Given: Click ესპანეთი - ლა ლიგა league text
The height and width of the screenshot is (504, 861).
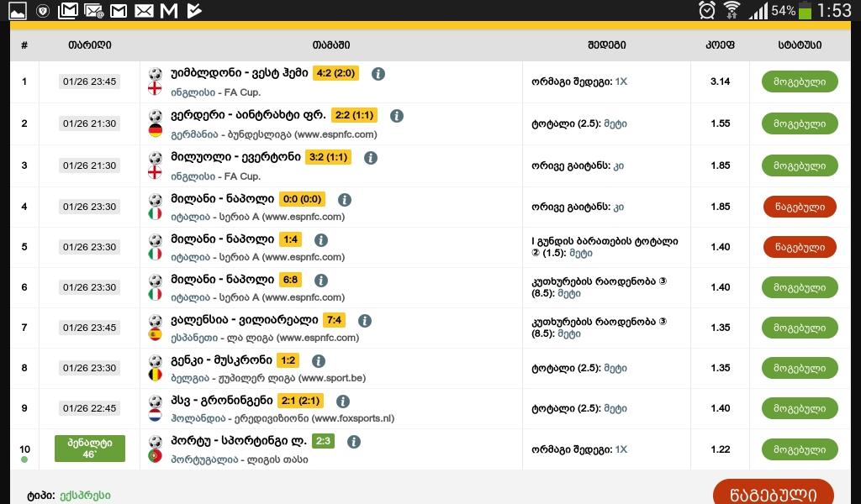Looking at the screenshot, I should (265, 338).
